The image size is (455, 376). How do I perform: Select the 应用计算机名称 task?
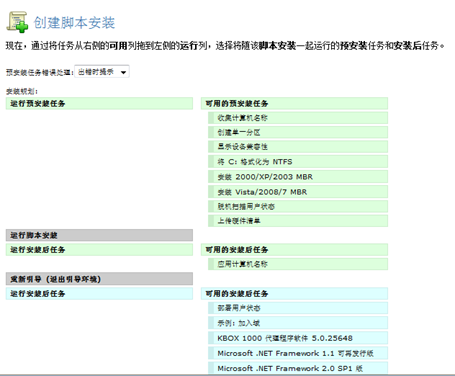(x=298, y=264)
